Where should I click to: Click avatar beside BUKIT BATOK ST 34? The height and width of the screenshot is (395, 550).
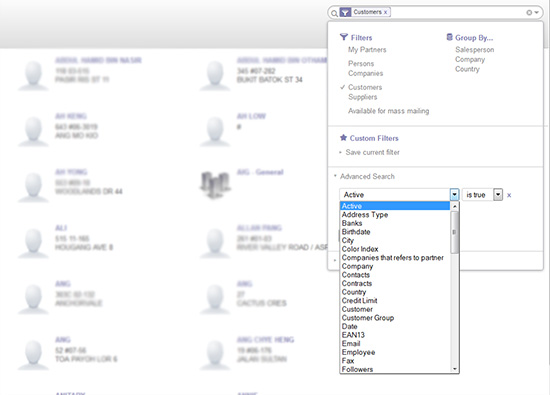(215, 75)
